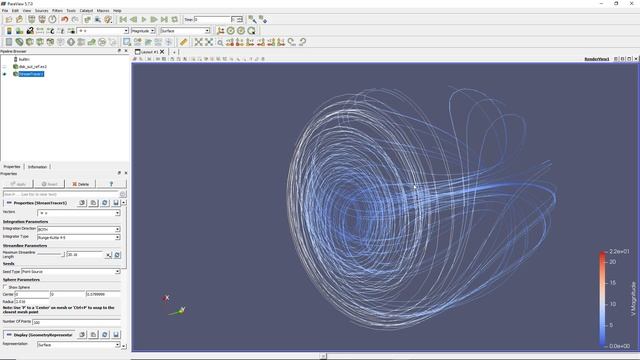Click the Connect to server icon
The height and width of the screenshot is (360, 640).
click(x=31, y=20)
